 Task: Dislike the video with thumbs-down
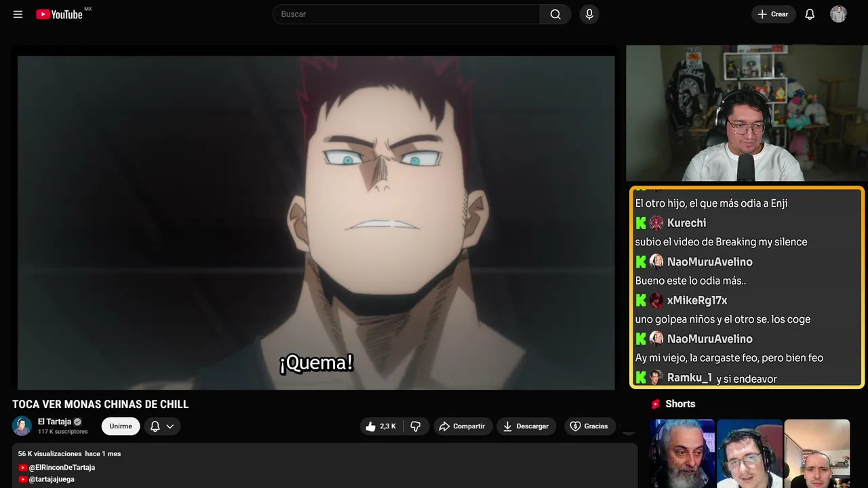416,426
